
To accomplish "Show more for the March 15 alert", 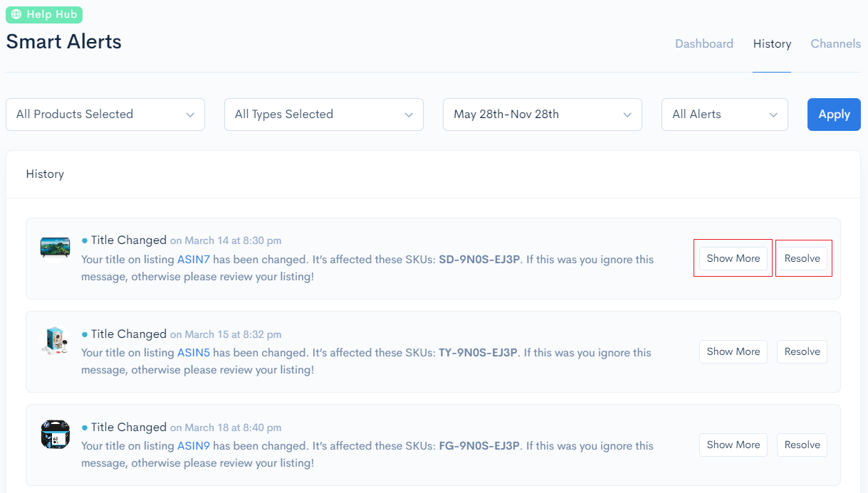I will (733, 351).
